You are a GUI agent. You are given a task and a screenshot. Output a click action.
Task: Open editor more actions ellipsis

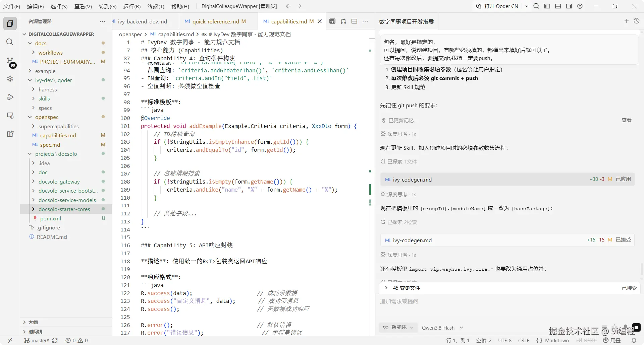(x=365, y=21)
